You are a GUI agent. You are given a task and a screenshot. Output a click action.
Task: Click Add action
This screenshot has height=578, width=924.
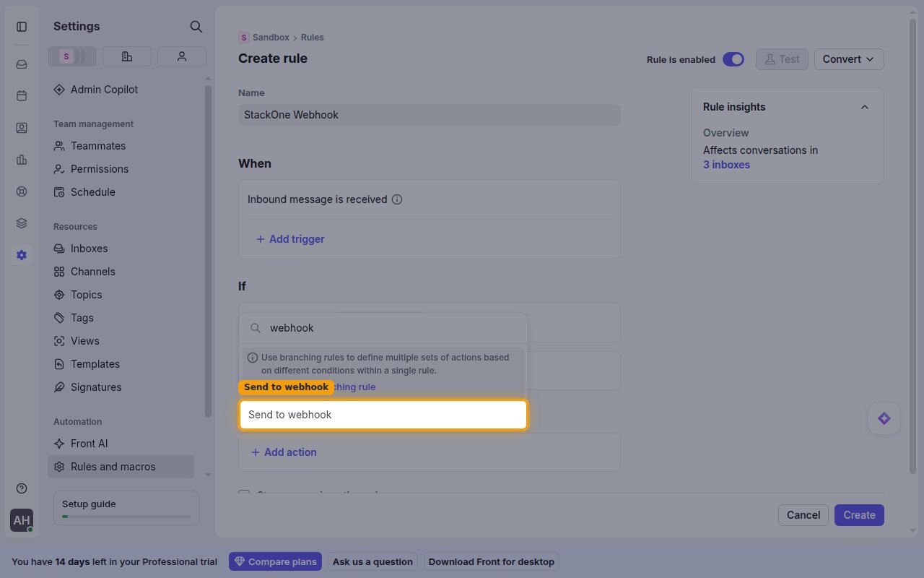click(x=284, y=452)
